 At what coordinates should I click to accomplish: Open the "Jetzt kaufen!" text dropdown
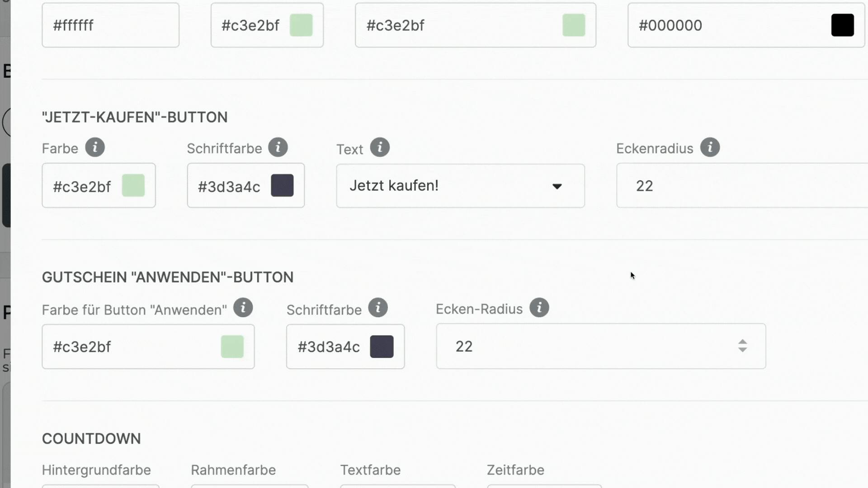tap(557, 186)
